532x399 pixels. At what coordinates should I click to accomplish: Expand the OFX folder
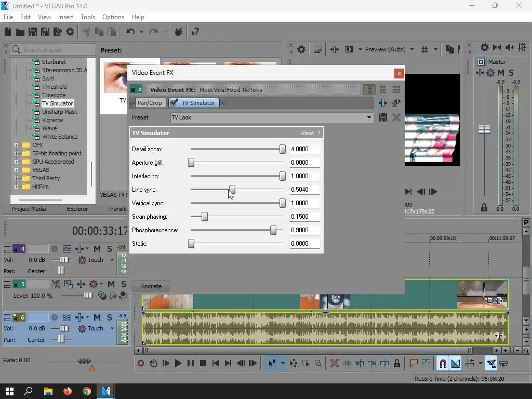[x=16, y=145]
